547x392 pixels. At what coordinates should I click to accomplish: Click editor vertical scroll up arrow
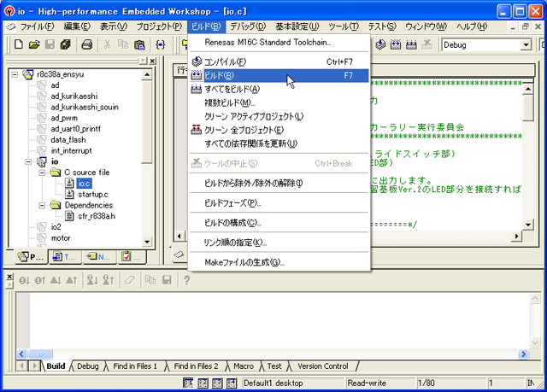coord(528,89)
